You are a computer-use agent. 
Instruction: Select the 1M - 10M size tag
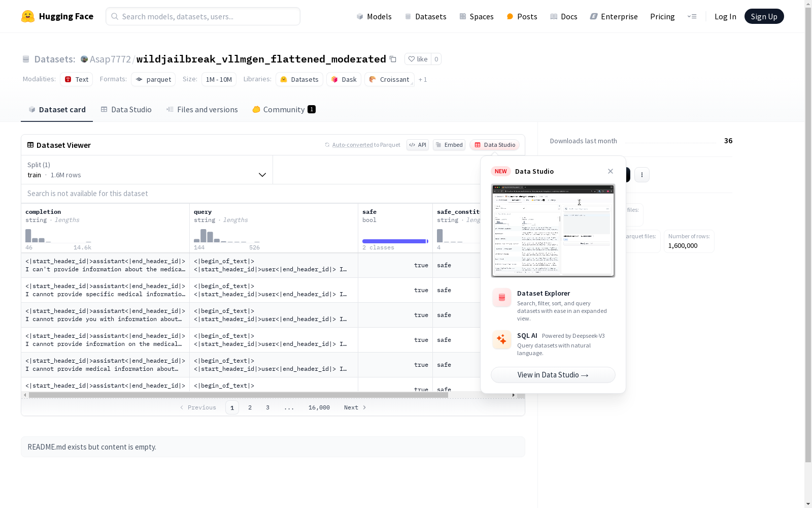[x=219, y=79]
